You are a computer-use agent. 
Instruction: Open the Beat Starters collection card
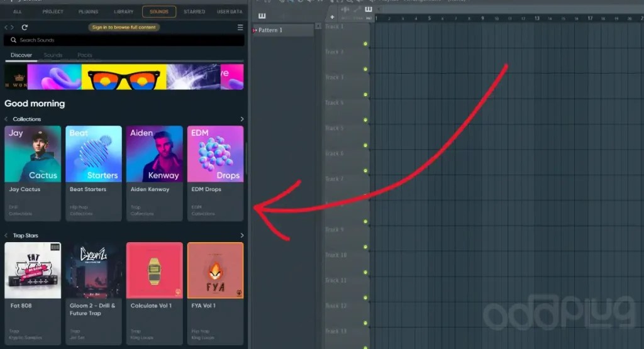(94, 174)
